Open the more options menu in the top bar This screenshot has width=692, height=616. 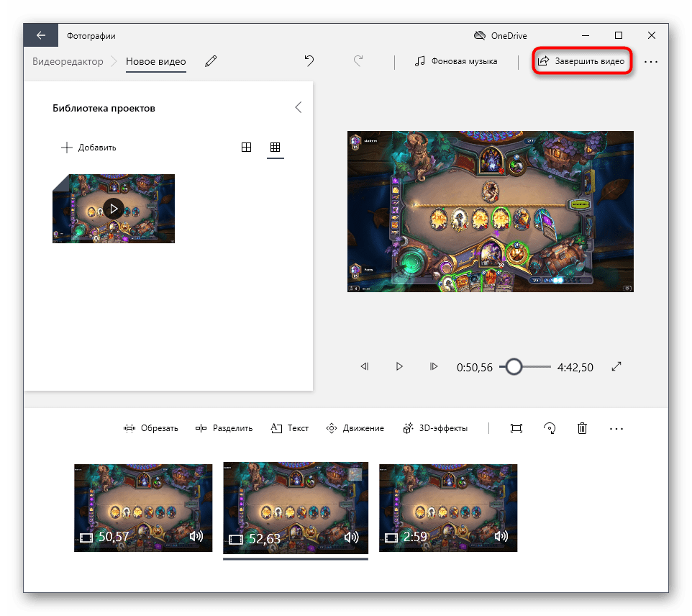tap(651, 62)
